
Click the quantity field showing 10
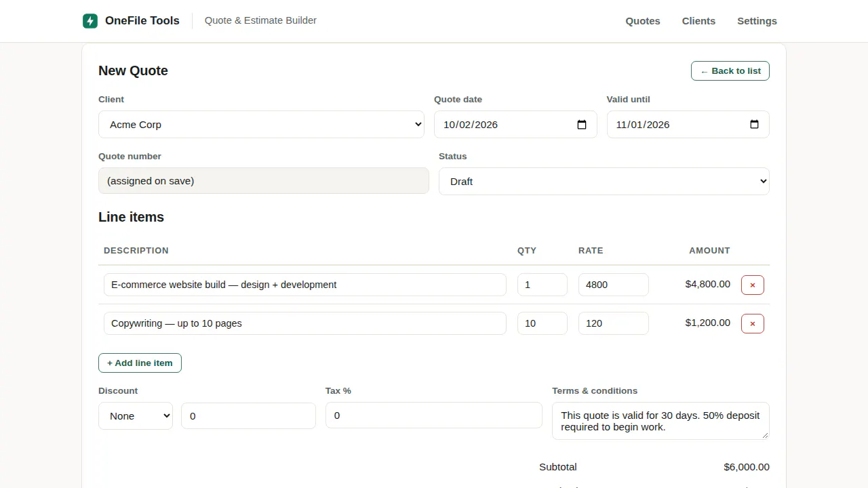click(x=542, y=323)
